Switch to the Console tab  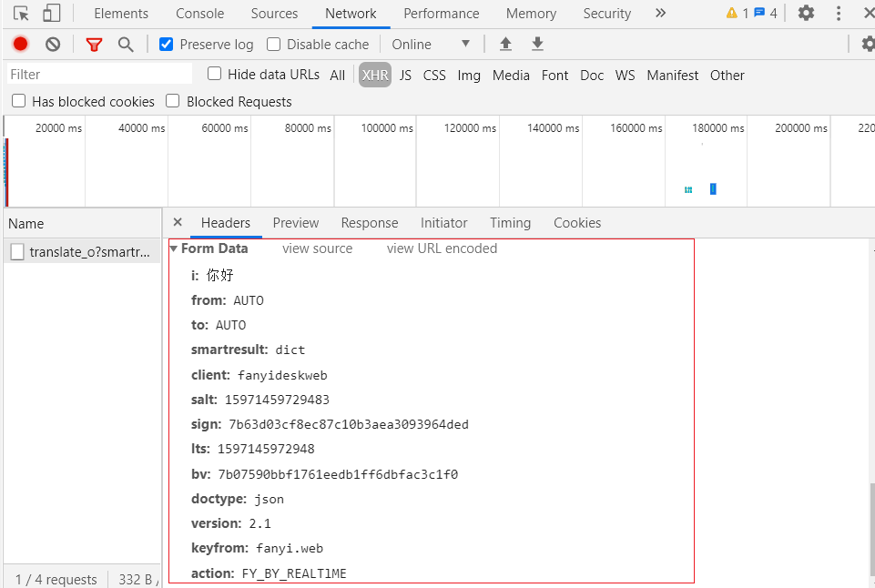click(199, 14)
